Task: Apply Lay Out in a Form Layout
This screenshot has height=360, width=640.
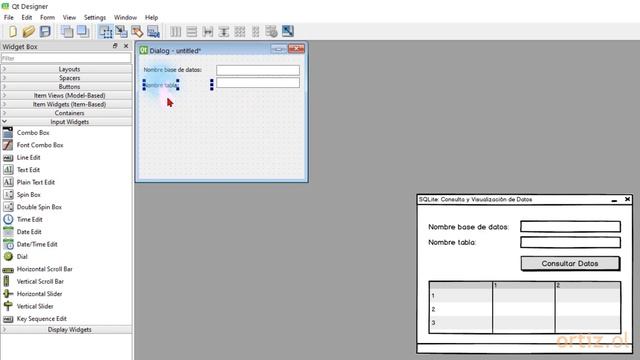Action: [x=256, y=31]
